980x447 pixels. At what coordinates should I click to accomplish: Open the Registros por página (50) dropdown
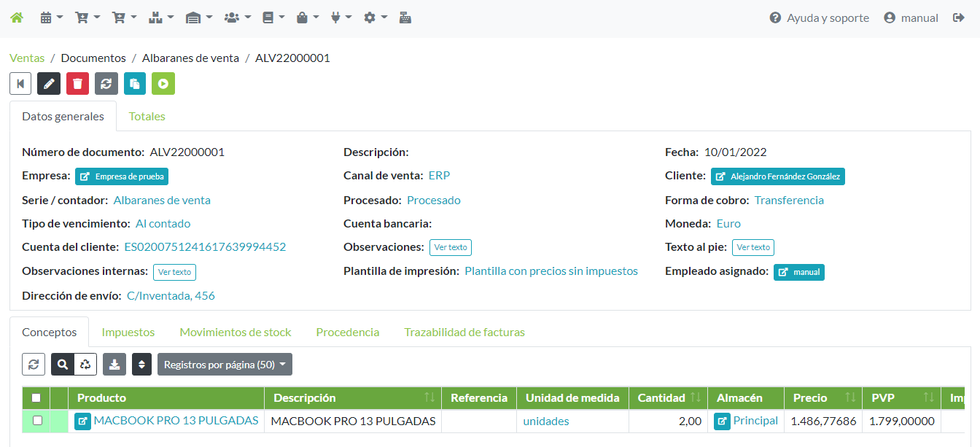tap(225, 365)
